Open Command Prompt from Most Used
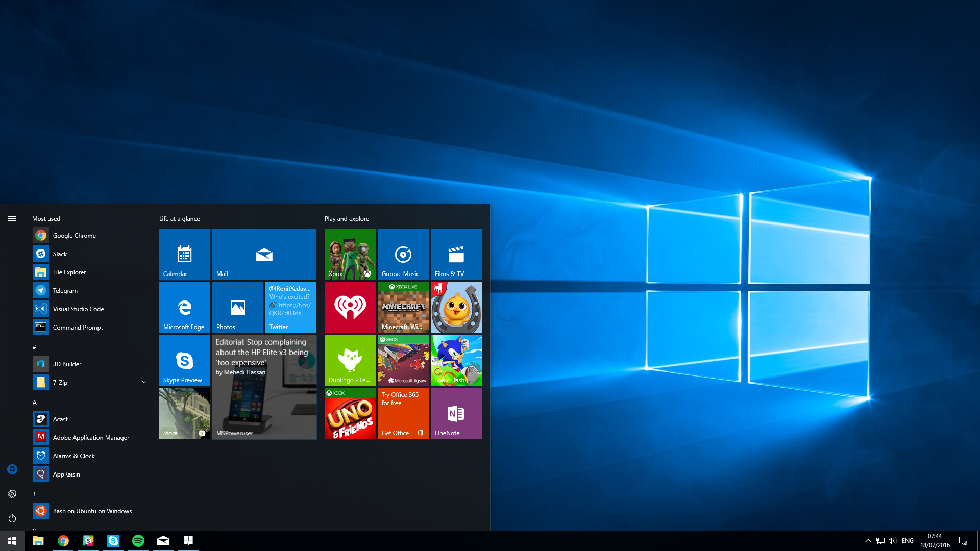This screenshot has width=980, height=551. coord(78,327)
